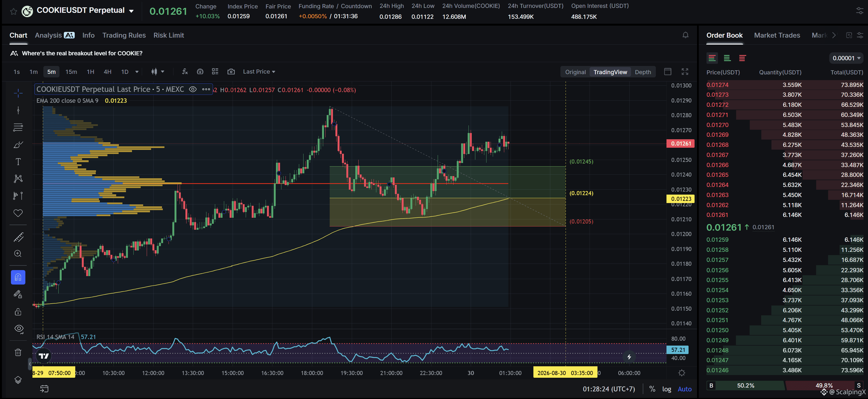The height and width of the screenshot is (399, 868).
Task: Open the long position forecasting tool
Action: 18,196
